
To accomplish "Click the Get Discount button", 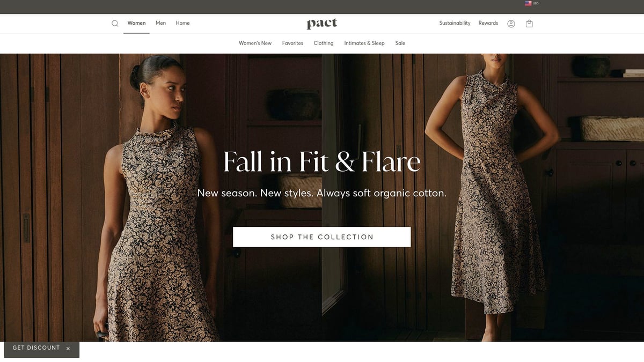I will coord(36,348).
